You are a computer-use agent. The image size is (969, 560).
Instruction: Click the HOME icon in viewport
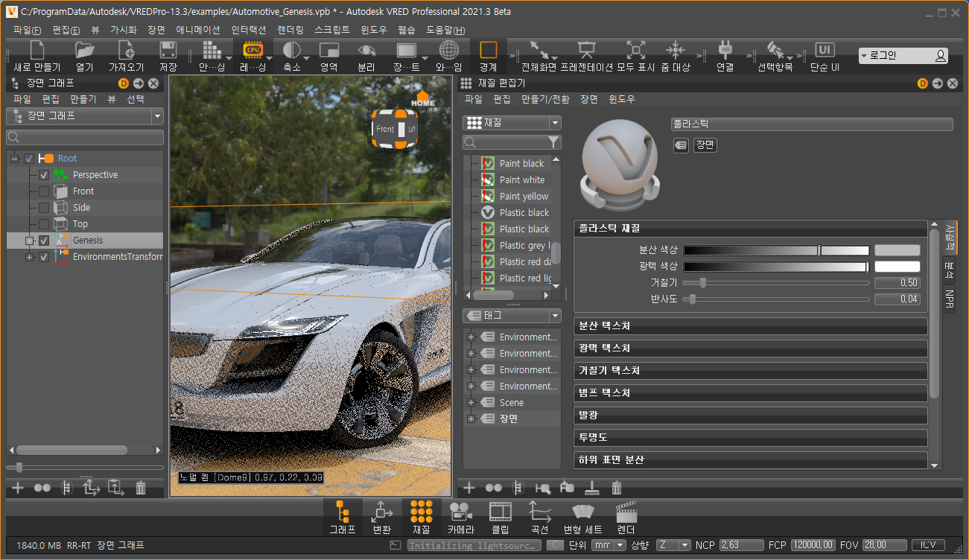click(x=422, y=99)
